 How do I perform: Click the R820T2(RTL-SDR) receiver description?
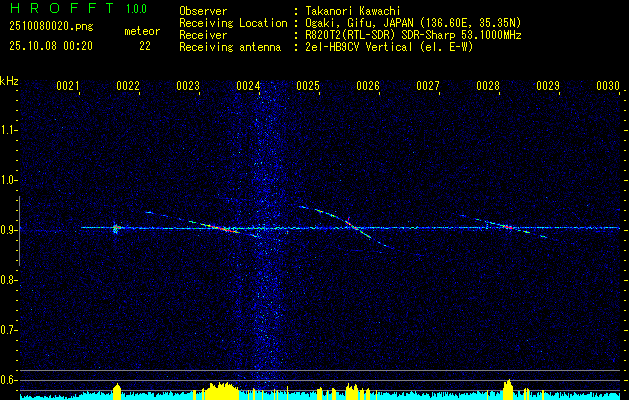pos(413,35)
